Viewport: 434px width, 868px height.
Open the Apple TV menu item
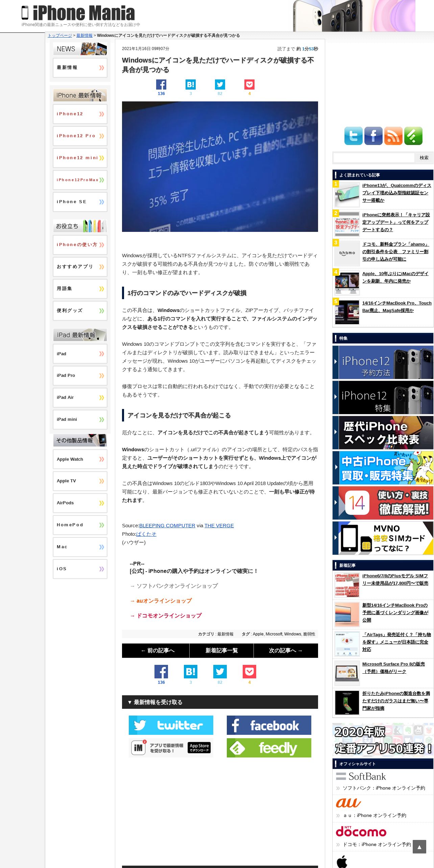[80, 481]
